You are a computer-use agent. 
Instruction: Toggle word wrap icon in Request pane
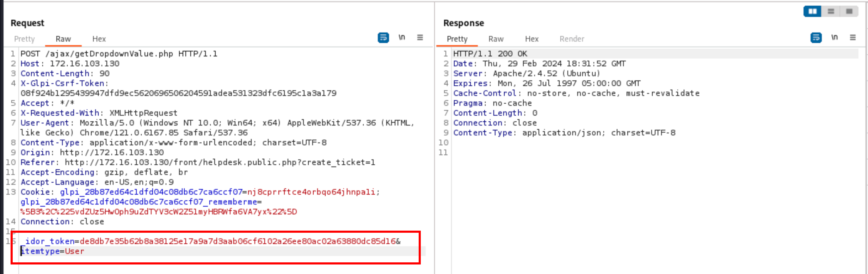(383, 37)
